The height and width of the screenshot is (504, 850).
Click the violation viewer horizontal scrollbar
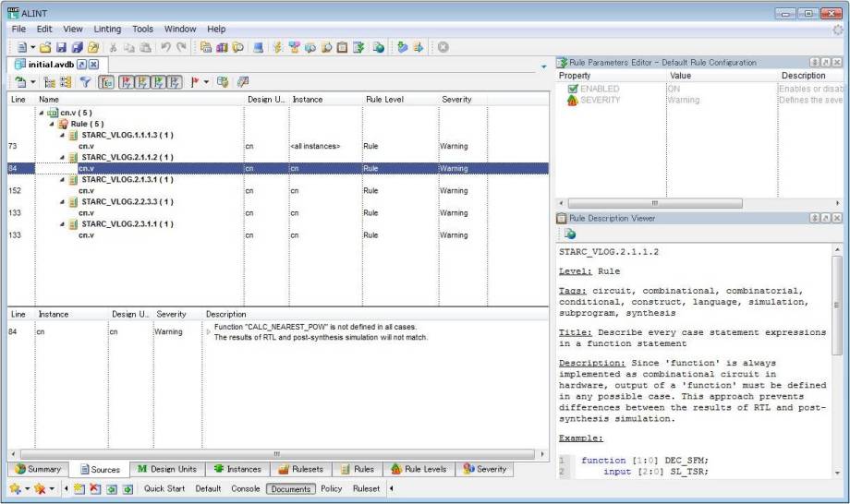click(277, 454)
